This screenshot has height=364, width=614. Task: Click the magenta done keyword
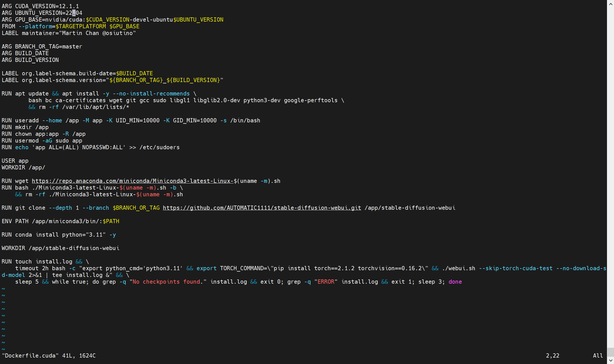(x=455, y=282)
